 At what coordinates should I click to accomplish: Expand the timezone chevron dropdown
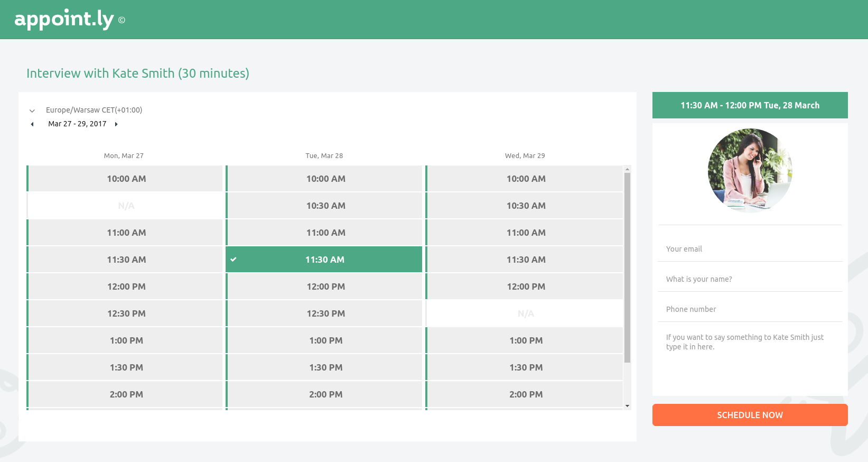[32, 110]
